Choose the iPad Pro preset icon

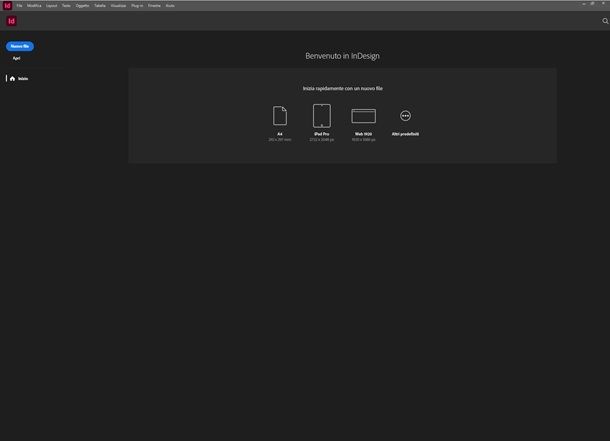tap(322, 116)
